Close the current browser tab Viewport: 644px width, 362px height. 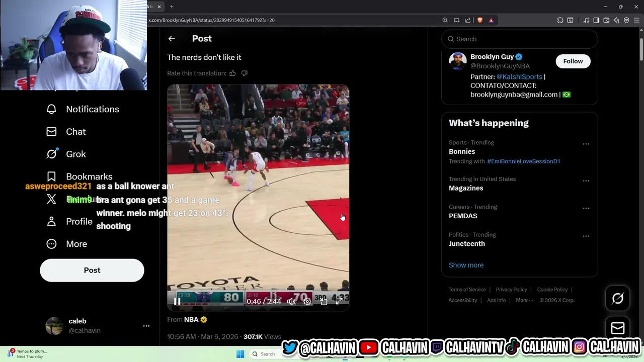(x=159, y=7)
